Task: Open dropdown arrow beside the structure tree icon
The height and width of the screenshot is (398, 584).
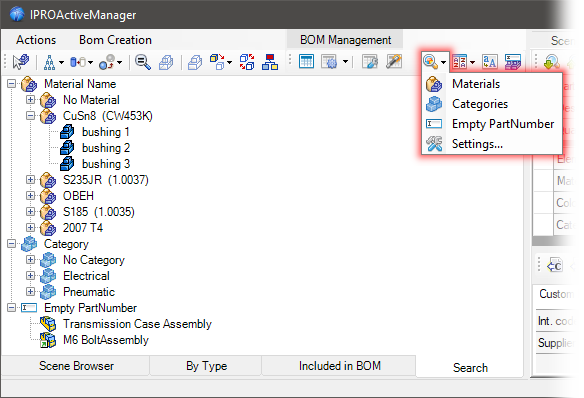Action: coord(61,62)
